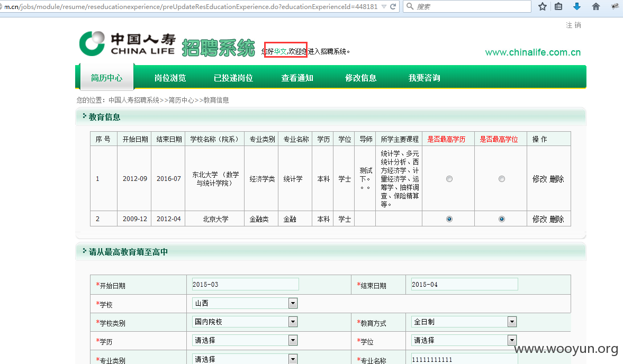Screen dimensions: 623x364
Task: Click the 2016-07 end date cell
Action: coord(168,179)
